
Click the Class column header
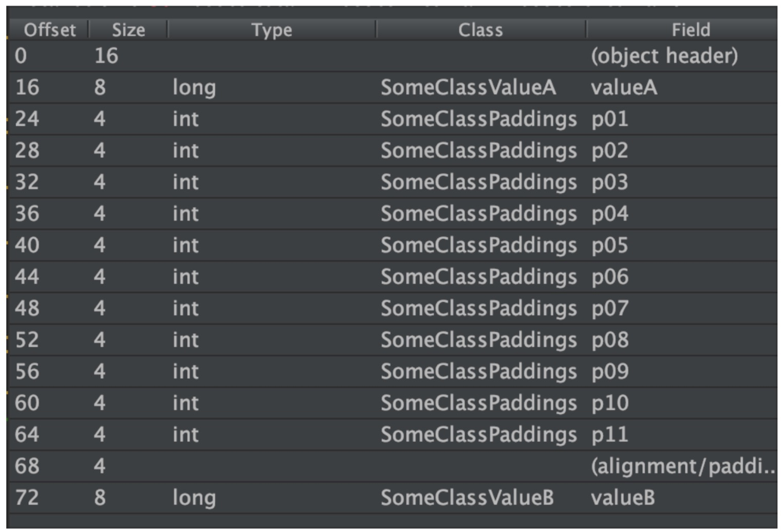click(480, 30)
